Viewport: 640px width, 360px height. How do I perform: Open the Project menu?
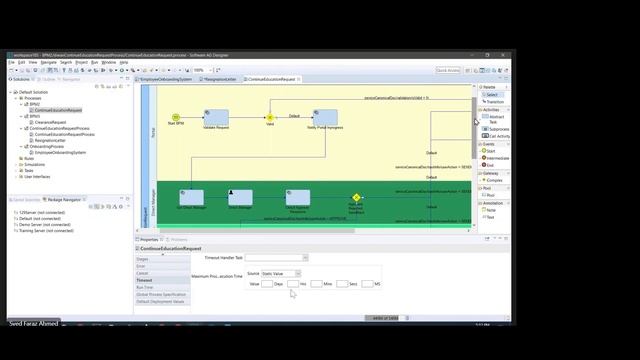(x=81, y=62)
